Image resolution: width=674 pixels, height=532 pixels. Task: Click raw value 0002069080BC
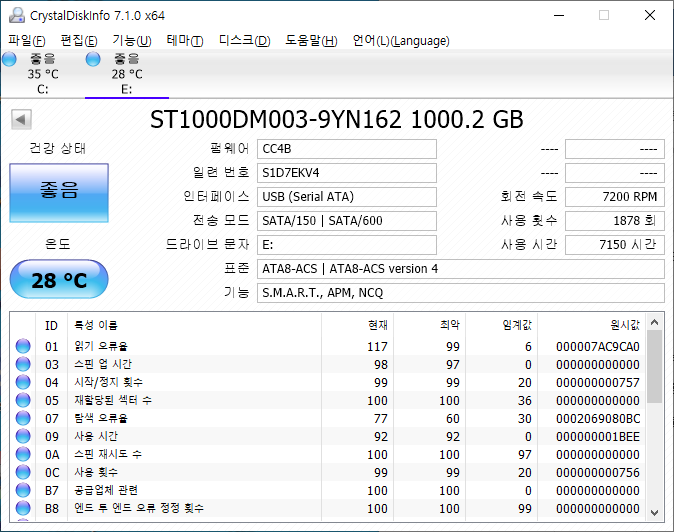598,419
